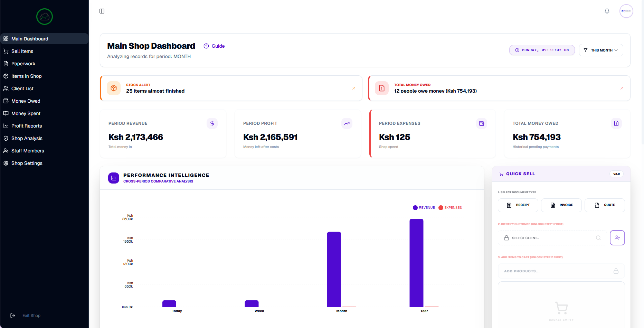Click the Exit Shop logout icon
Image resolution: width=644 pixels, height=328 pixels.
click(13, 316)
